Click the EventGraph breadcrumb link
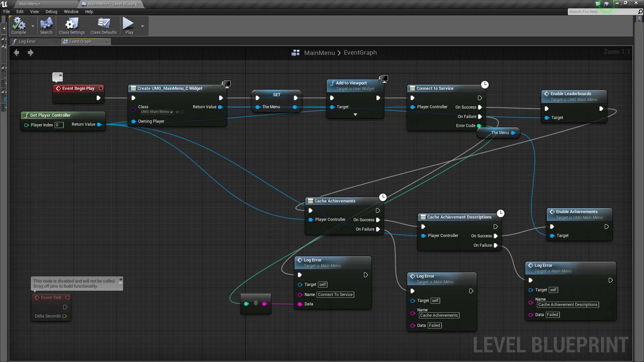 point(360,53)
